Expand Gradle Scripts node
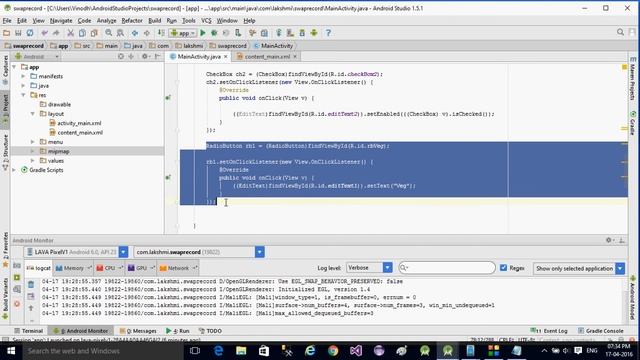Screen dimensions: 640x360 coord(14,170)
